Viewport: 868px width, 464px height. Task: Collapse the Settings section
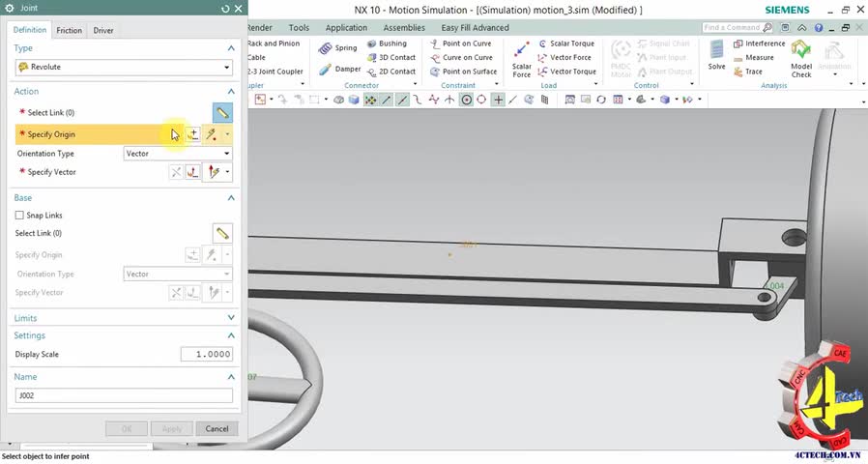tap(231, 335)
